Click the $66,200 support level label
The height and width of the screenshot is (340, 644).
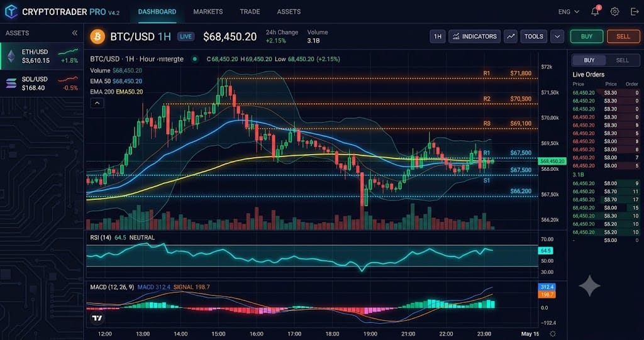click(521, 191)
